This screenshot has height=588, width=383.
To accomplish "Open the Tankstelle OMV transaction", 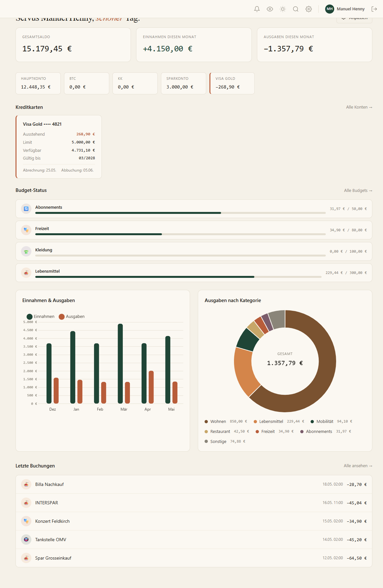I will pos(194,540).
